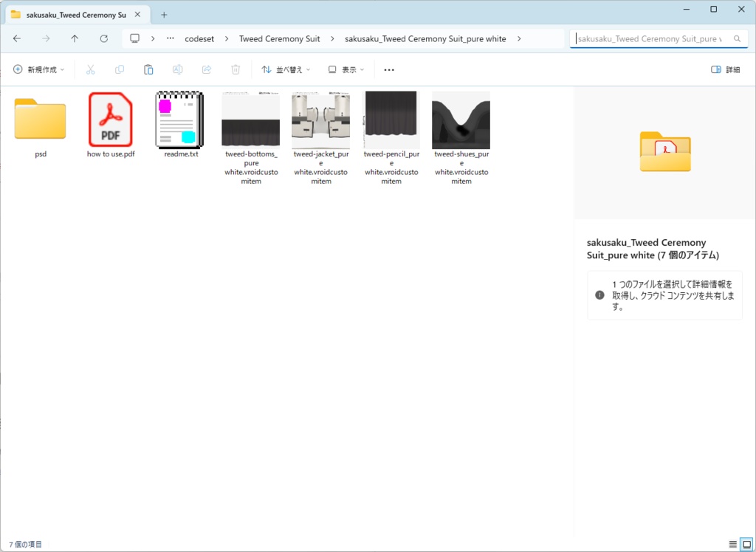
Task: Open the 並べ替え sort menu
Action: pyautogui.click(x=286, y=69)
